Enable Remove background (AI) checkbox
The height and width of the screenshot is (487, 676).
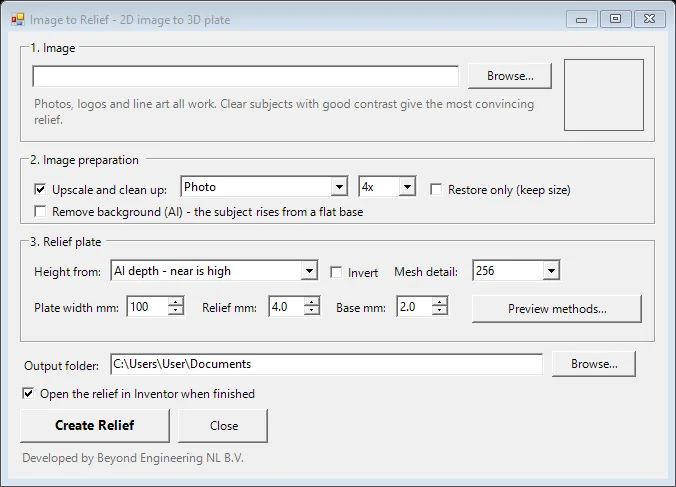[x=40, y=212]
